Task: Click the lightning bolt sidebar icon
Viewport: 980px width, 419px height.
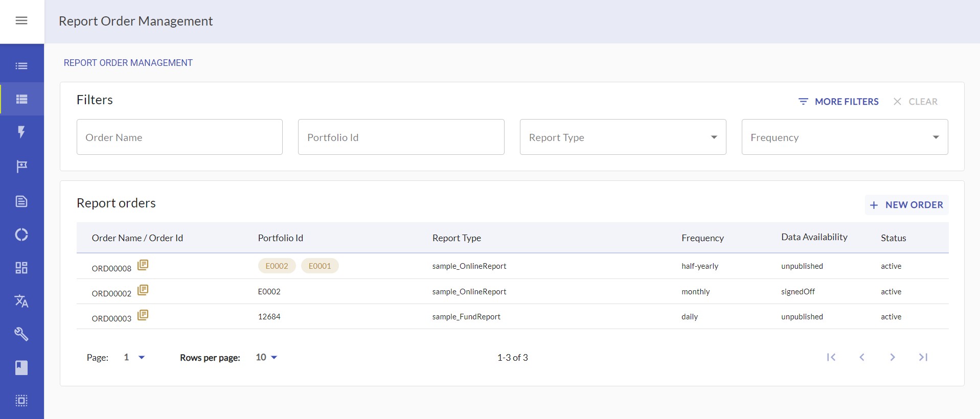Action: 21,132
